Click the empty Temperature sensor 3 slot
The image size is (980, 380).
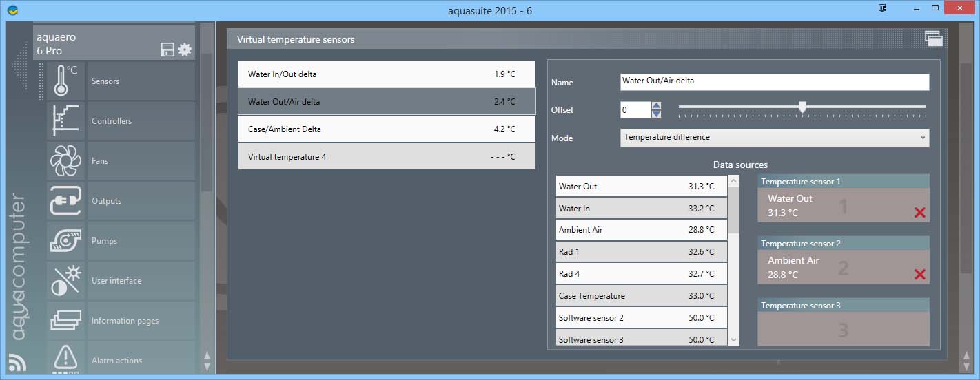844,322
